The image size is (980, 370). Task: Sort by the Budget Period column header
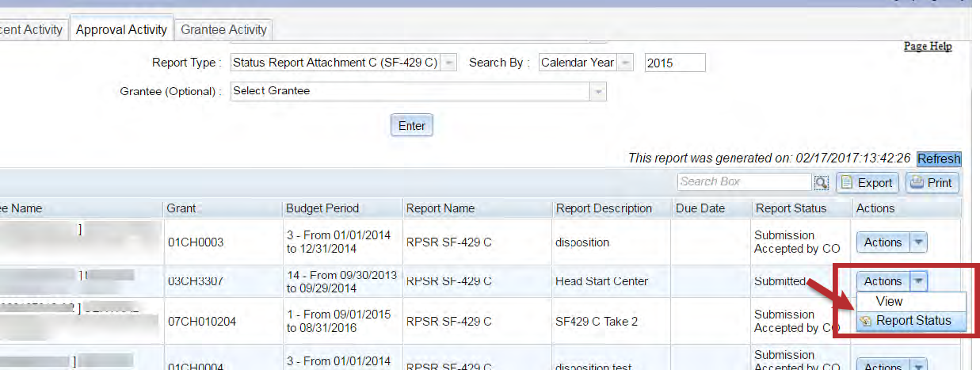point(322,208)
